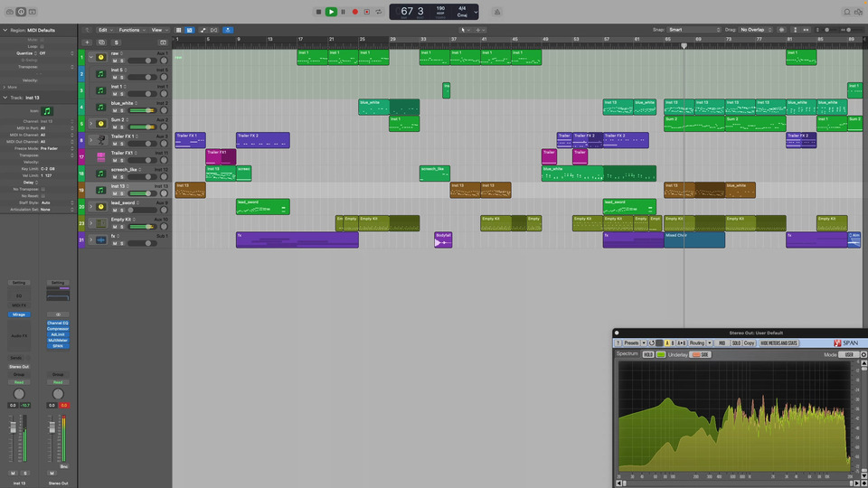This screenshot has height=488, width=868.
Task: Open the LCD display mode dropdown arrow
Action: click(x=476, y=12)
